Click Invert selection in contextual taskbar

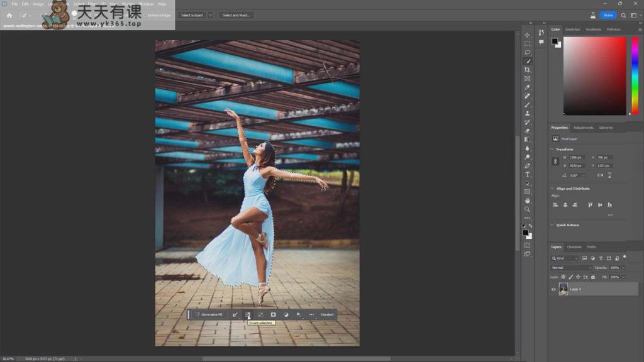(248, 314)
